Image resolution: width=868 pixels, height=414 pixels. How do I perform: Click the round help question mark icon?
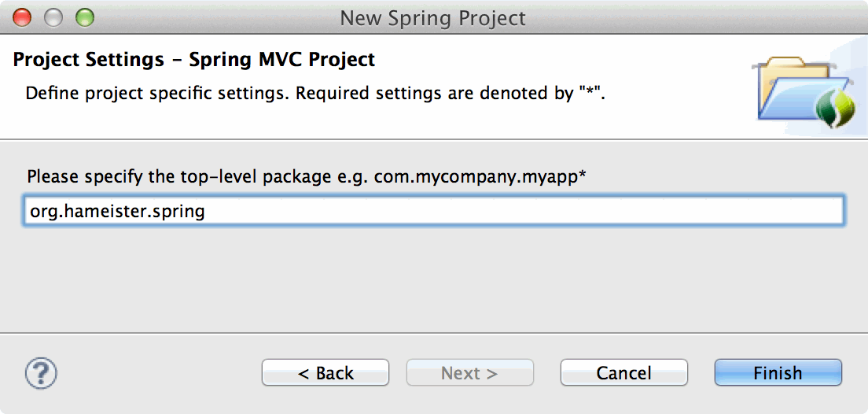tap(42, 371)
